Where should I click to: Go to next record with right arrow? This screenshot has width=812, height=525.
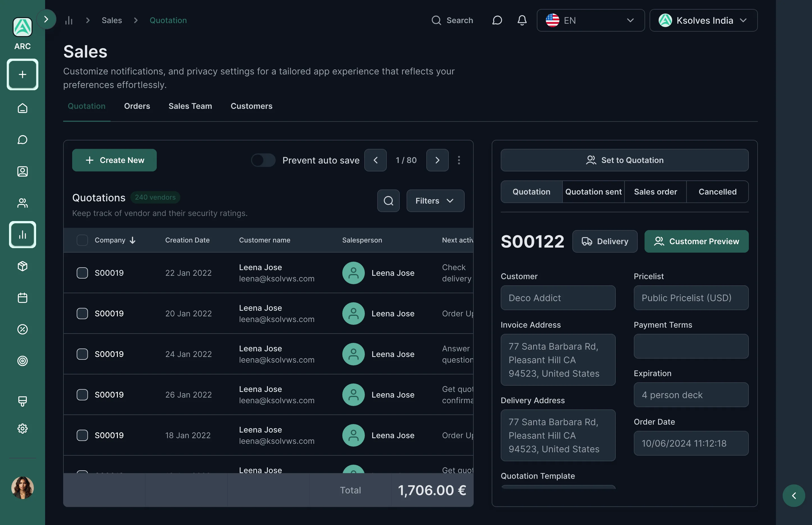437,160
